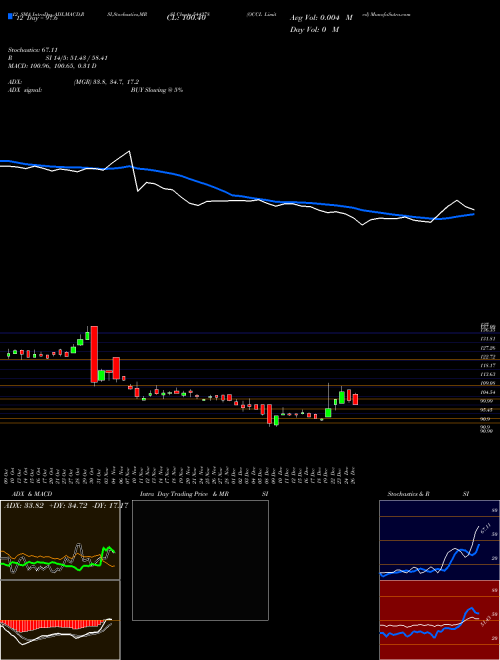Click the 'ADX: 33.82' value in ADX panel
The width and height of the screenshot is (500, 660).
click(x=23, y=505)
